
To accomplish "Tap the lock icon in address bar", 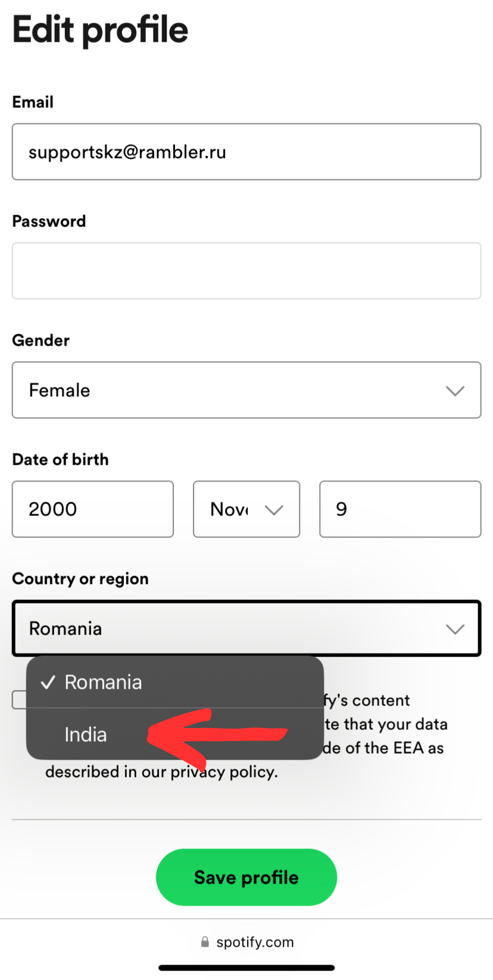I will 205,942.
